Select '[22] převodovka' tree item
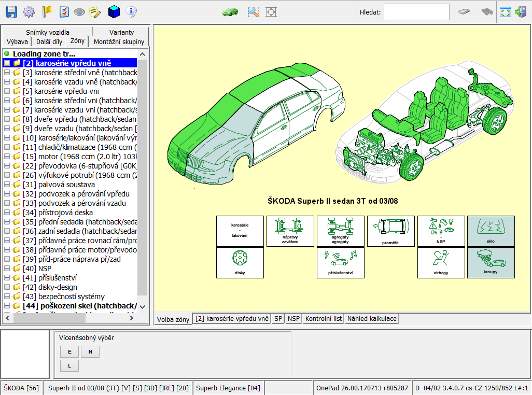The height and width of the screenshot is (395, 532). (80, 166)
